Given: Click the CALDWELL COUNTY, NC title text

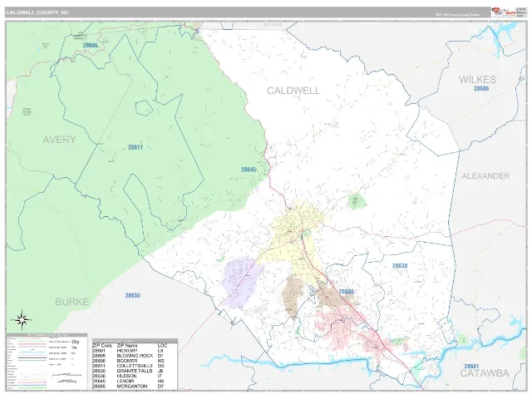Looking at the screenshot, I should (x=37, y=12).
